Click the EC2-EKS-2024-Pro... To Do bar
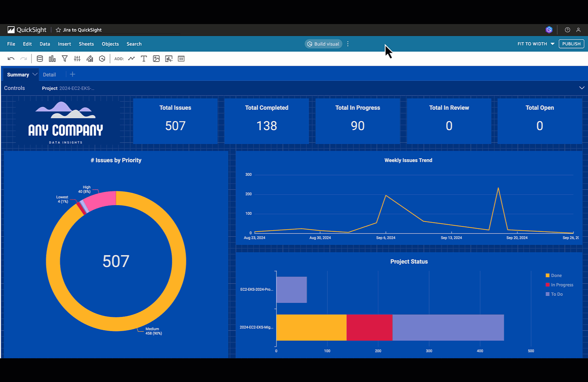Screen dimensions: 588x382 click(x=292, y=290)
